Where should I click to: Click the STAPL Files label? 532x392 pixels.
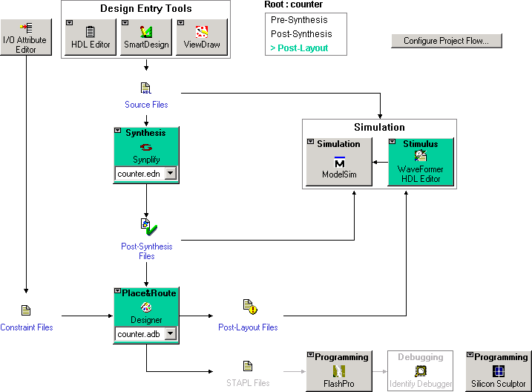coord(248,383)
